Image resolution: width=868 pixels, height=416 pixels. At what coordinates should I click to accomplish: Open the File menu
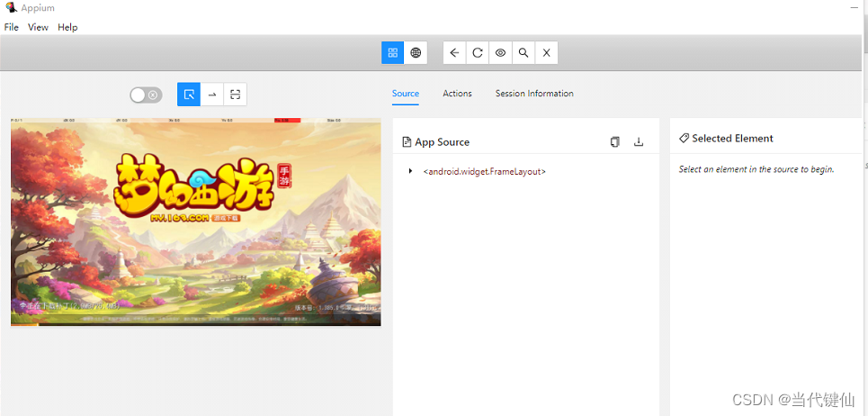11,27
